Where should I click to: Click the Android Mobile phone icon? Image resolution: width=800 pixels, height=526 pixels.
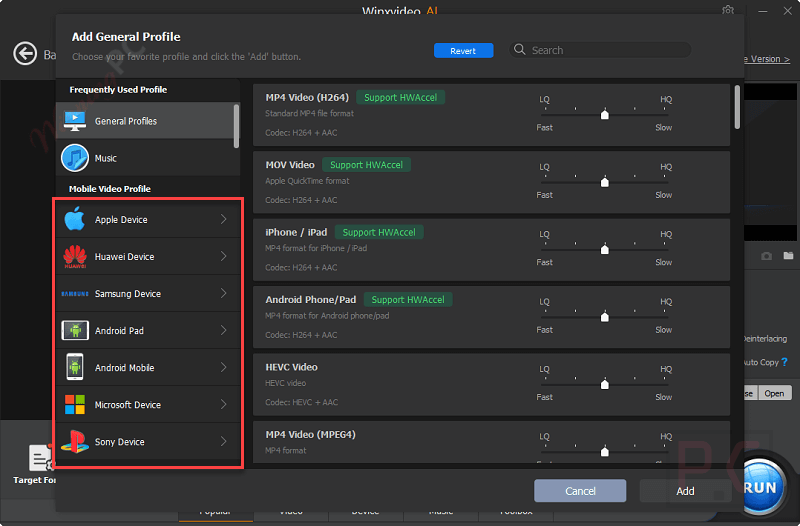tap(75, 367)
